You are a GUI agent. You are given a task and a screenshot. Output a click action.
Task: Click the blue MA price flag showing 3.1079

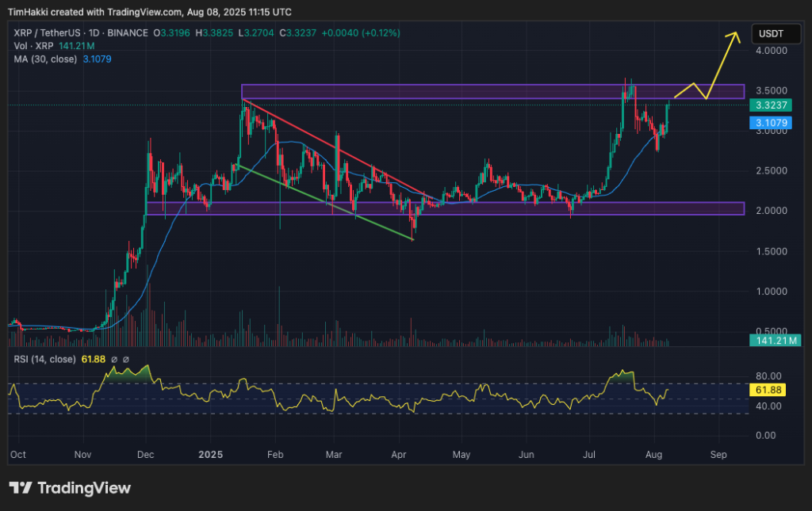(x=770, y=123)
